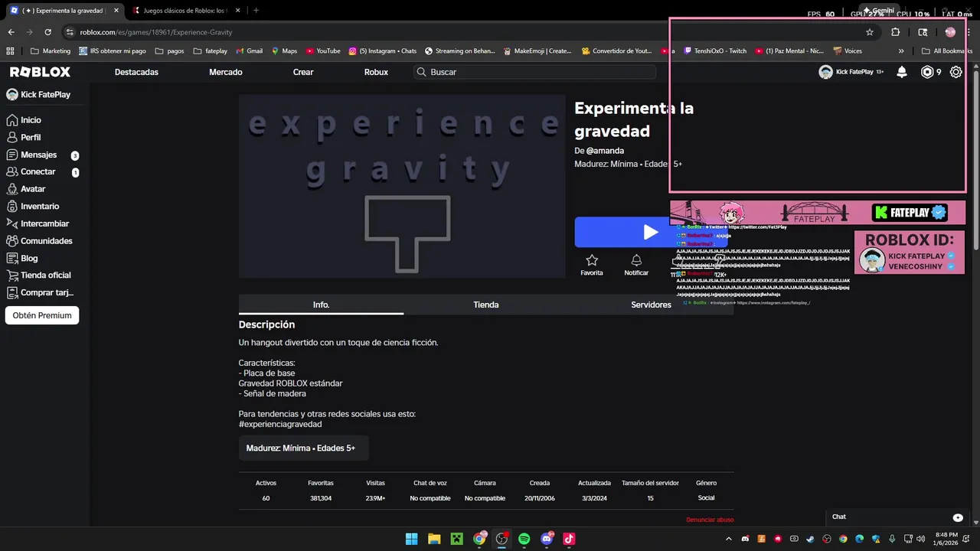The height and width of the screenshot is (551, 980).
Task: Open Comprar tarjetas in the sidebar
Action: 40,292
